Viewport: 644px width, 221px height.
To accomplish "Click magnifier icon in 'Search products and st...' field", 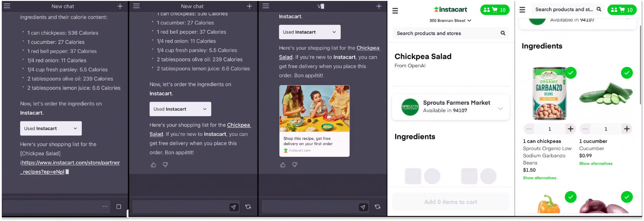I will tap(599, 9).
